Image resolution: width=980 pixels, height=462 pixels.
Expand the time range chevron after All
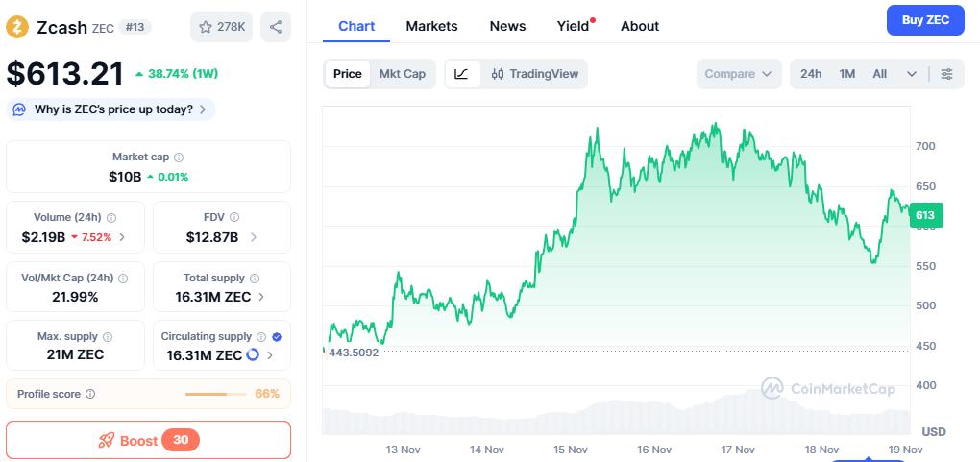[x=912, y=74]
